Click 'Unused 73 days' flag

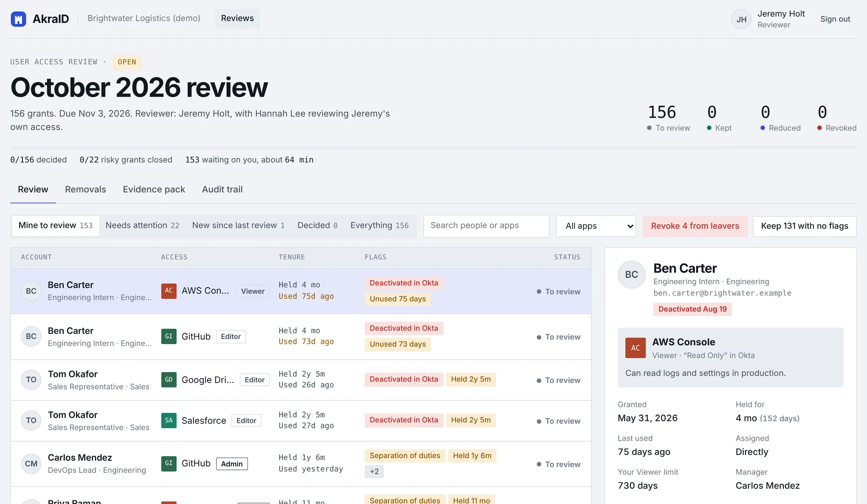pyautogui.click(x=398, y=344)
